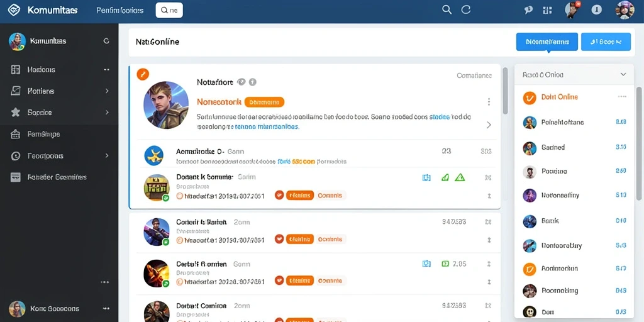Open the grid apps icon in header
This screenshot has height=322, width=644.
[548, 11]
